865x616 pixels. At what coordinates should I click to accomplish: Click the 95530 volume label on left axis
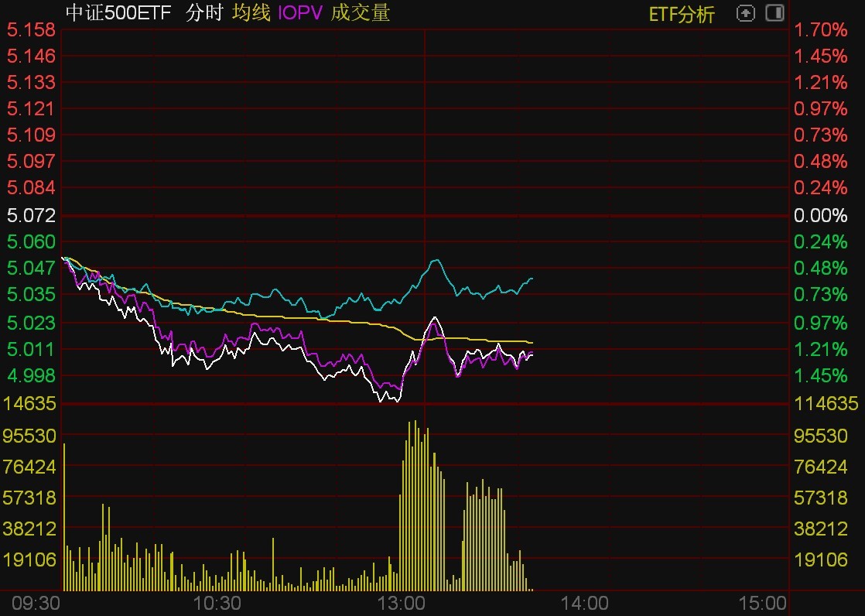[x=31, y=436]
